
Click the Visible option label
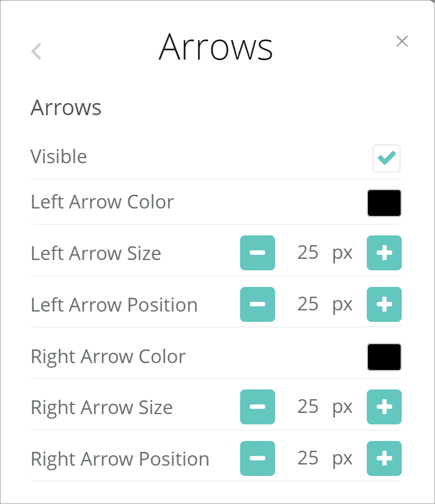tap(58, 157)
